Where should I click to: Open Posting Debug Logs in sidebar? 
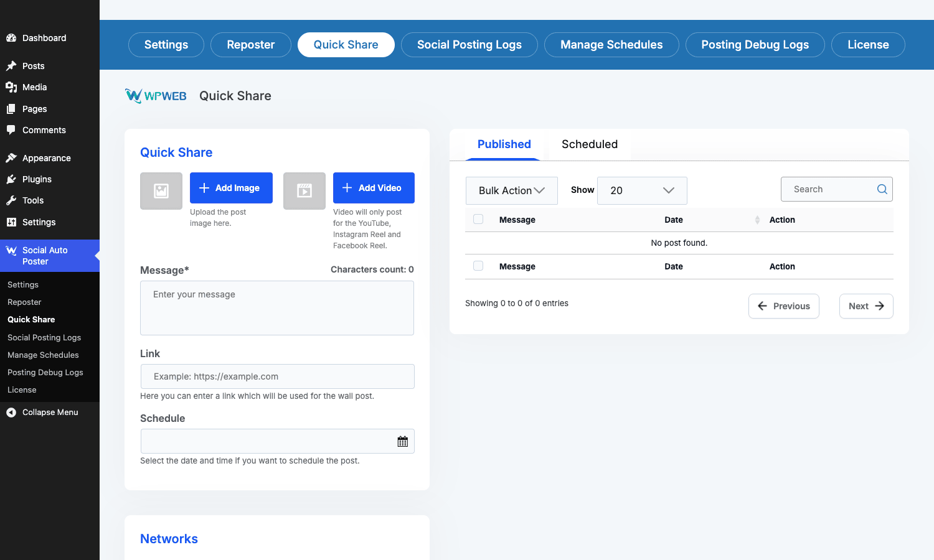pyautogui.click(x=45, y=372)
